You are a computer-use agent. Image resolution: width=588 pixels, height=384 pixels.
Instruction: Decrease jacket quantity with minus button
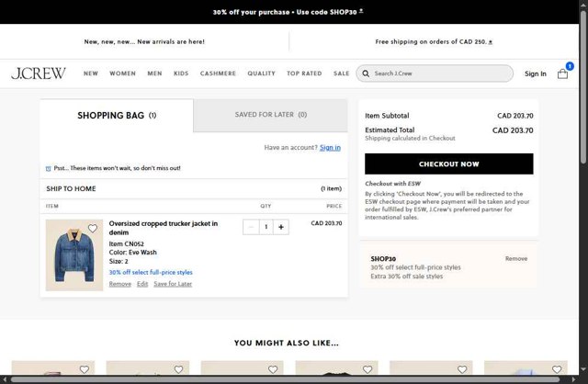coord(251,227)
